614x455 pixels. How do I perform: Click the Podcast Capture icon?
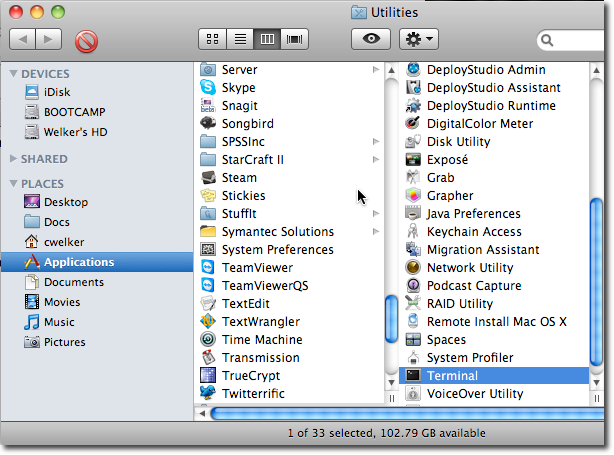413,285
